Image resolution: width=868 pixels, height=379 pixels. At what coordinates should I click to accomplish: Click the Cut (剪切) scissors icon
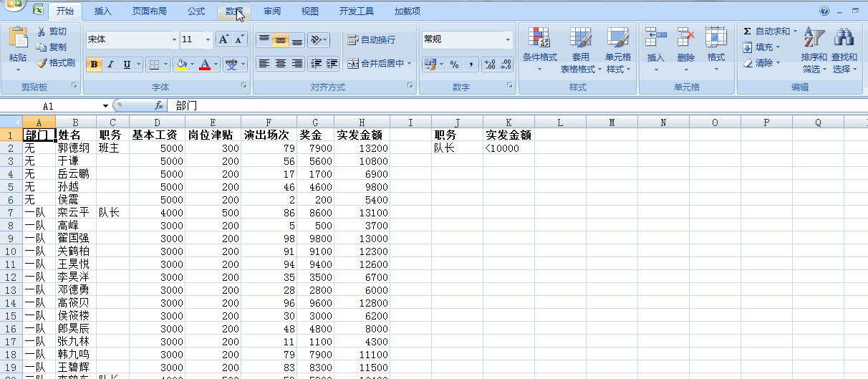(42, 32)
